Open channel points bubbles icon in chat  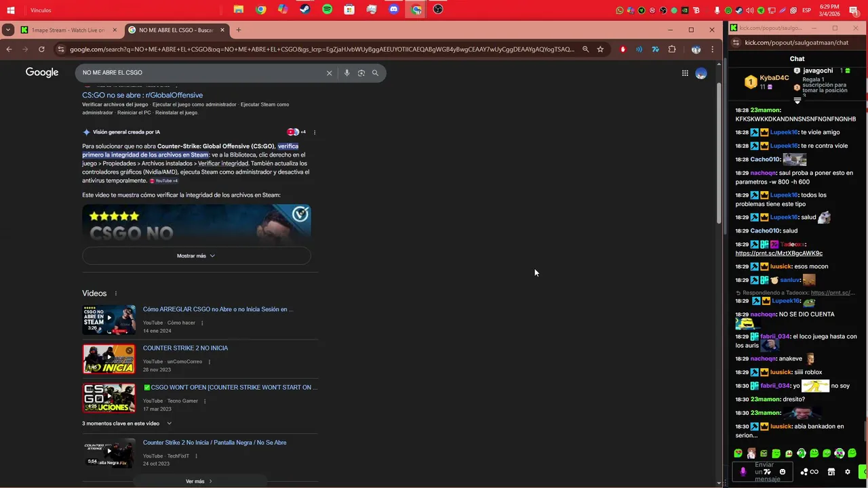tap(804, 472)
